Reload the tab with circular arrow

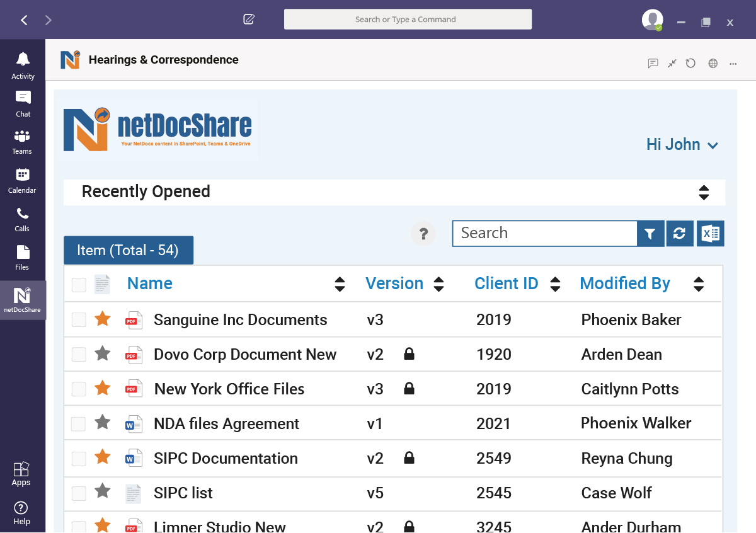point(690,63)
